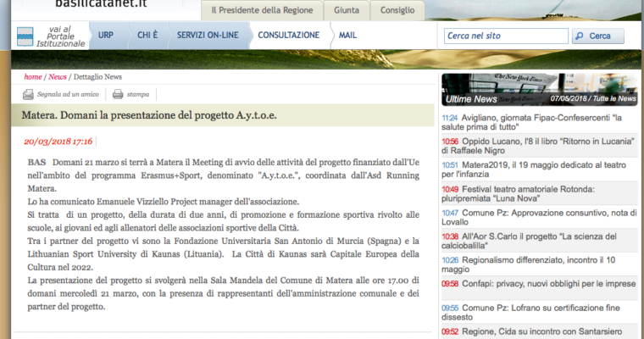This screenshot has width=644, height=339.
Task: Click the stampa print link
Action: click(x=138, y=94)
